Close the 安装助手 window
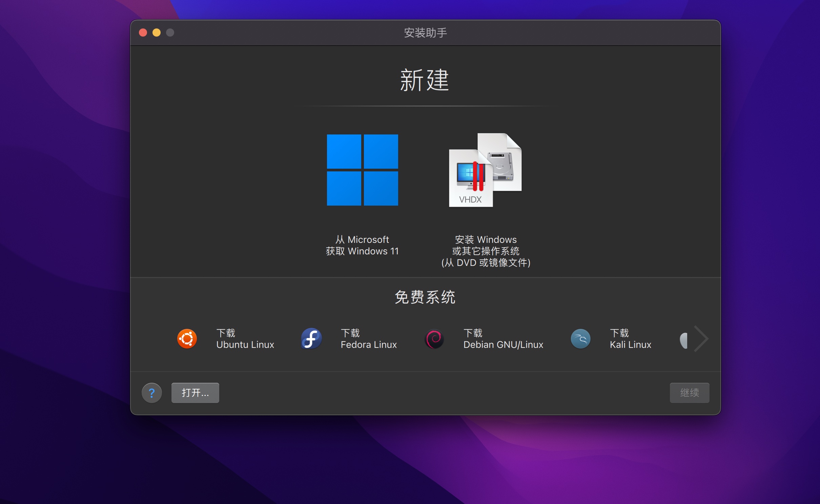820x504 pixels. [143, 33]
